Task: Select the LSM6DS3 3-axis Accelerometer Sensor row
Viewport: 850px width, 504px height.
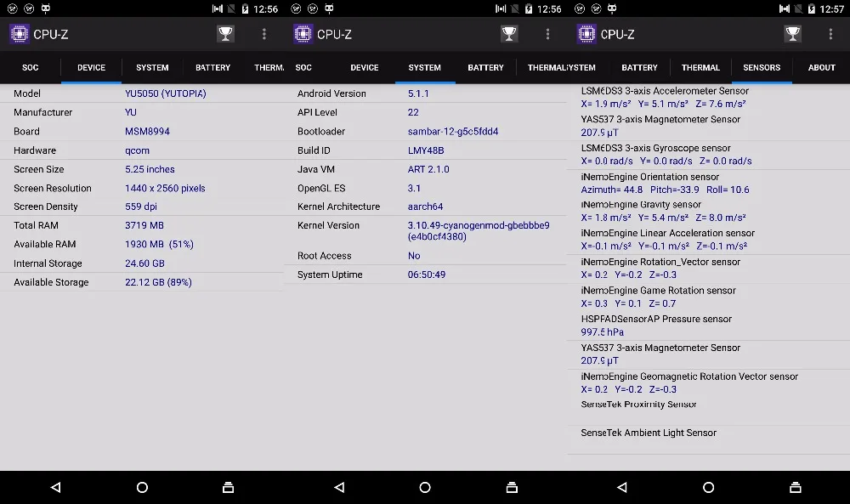Action: point(708,98)
